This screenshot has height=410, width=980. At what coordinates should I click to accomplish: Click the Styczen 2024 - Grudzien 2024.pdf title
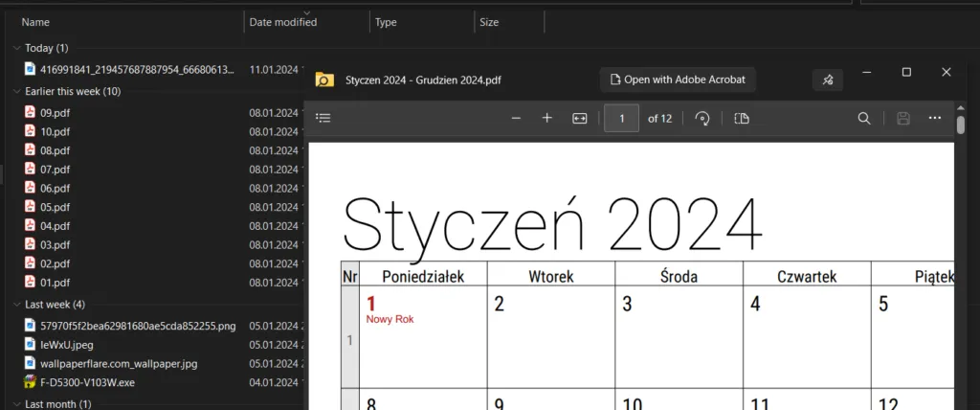(x=423, y=80)
